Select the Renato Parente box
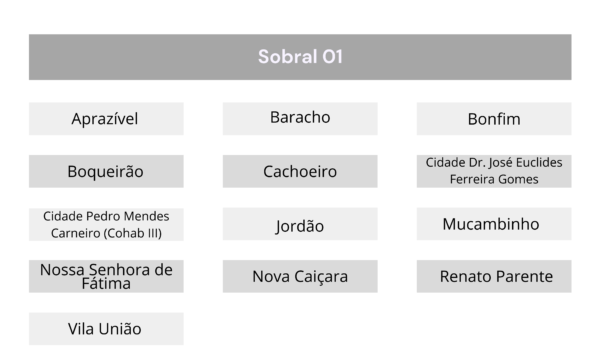Screen dimensions: 600x361 pyautogui.click(x=494, y=276)
